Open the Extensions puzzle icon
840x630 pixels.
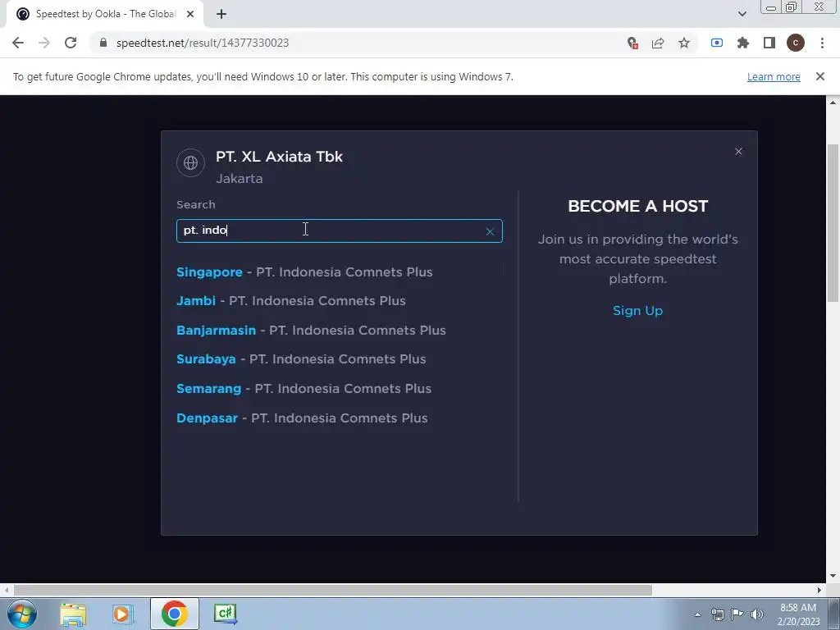743,43
